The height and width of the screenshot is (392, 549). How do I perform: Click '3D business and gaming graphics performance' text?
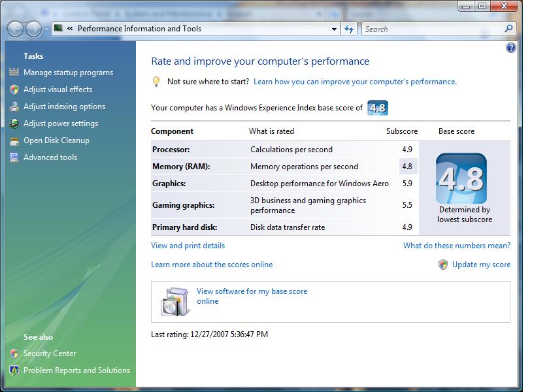click(308, 205)
